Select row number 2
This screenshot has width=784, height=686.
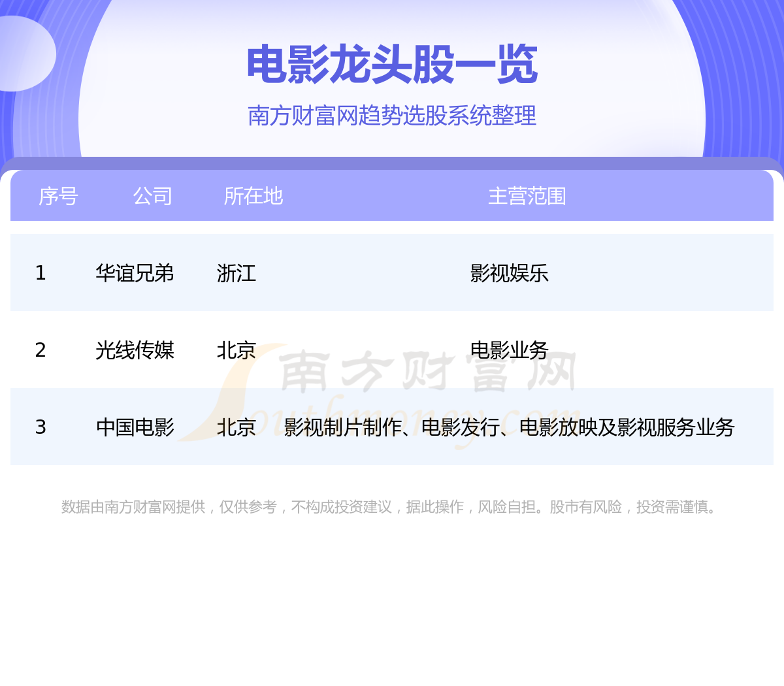tap(41, 350)
